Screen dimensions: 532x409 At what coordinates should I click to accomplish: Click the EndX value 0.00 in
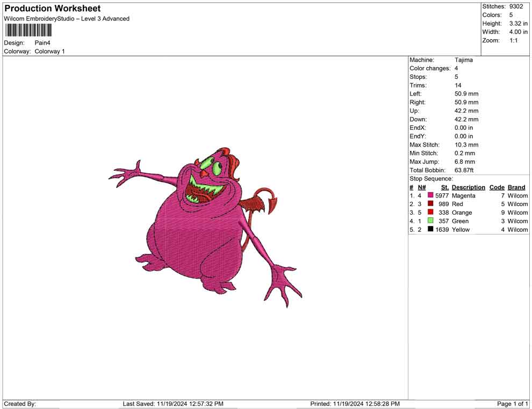(x=463, y=128)
